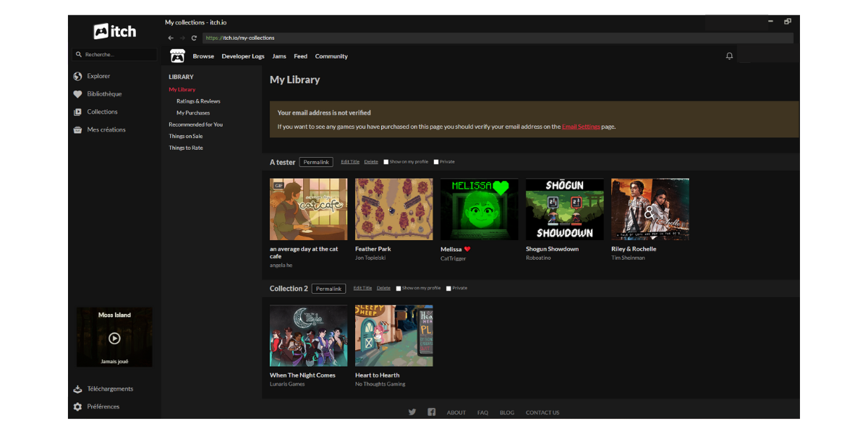Go forward with the forward arrow
868x434 pixels.
pyautogui.click(x=182, y=38)
